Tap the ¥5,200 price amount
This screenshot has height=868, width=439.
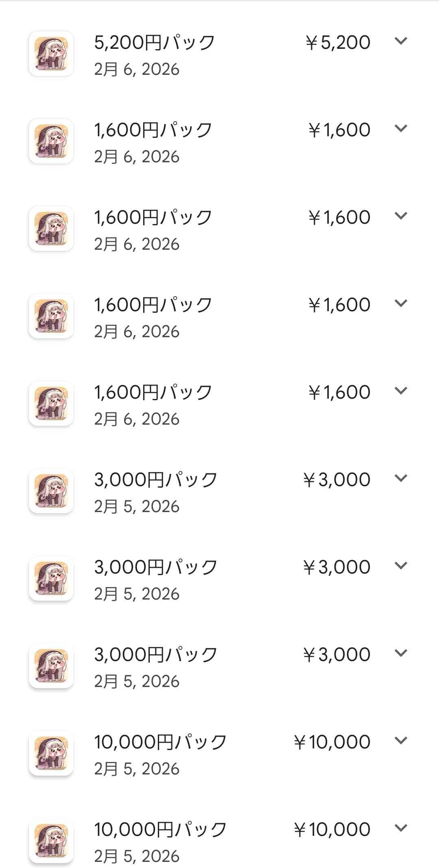(x=338, y=42)
